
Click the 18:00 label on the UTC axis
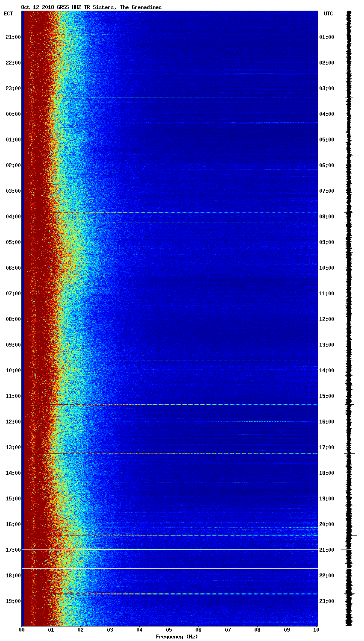[x=327, y=473]
